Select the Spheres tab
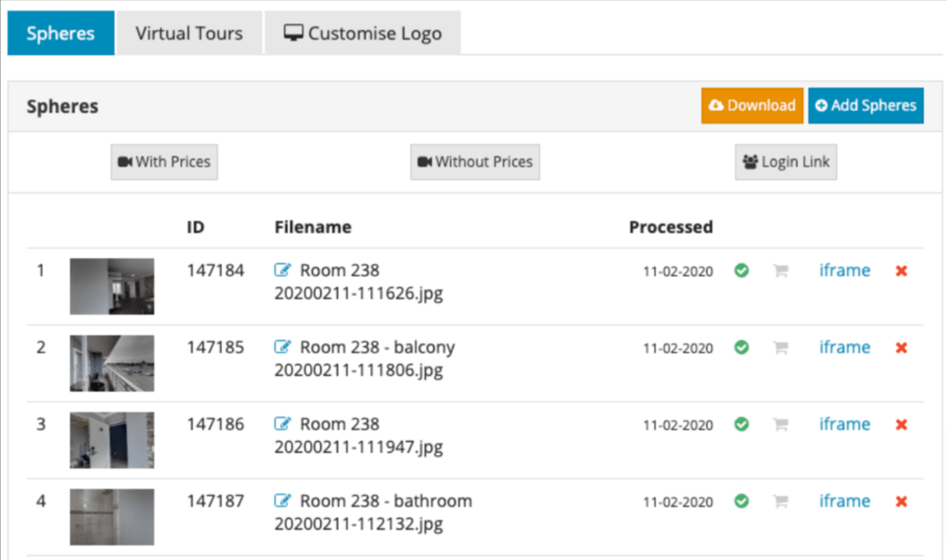The height and width of the screenshot is (560, 947). (x=60, y=32)
